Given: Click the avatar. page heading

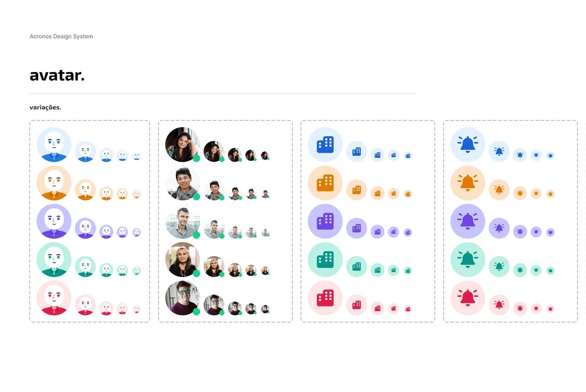Looking at the screenshot, I should click(57, 75).
